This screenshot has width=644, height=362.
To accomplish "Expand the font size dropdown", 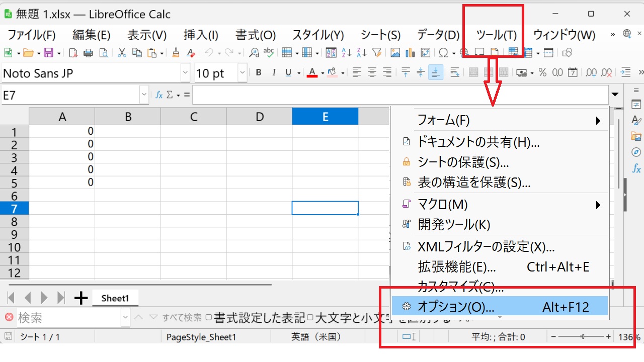I will pyautogui.click(x=243, y=73).
